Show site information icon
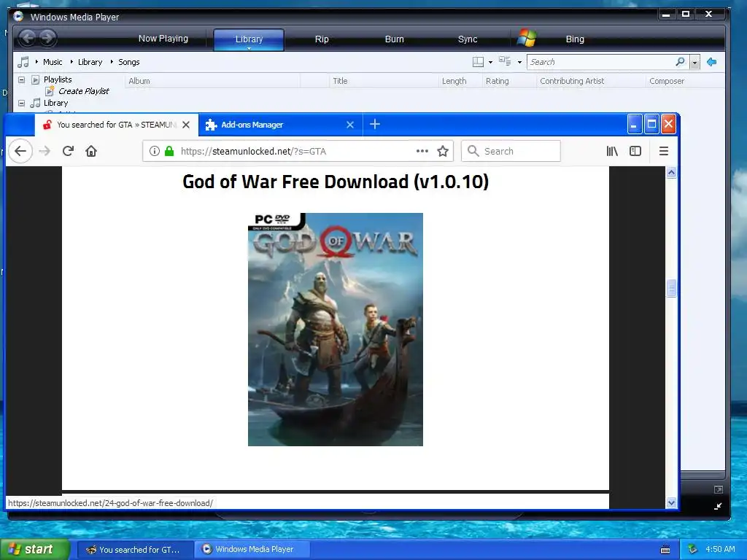The height and width of the screenshot is (560, 747). coord(155,152)
